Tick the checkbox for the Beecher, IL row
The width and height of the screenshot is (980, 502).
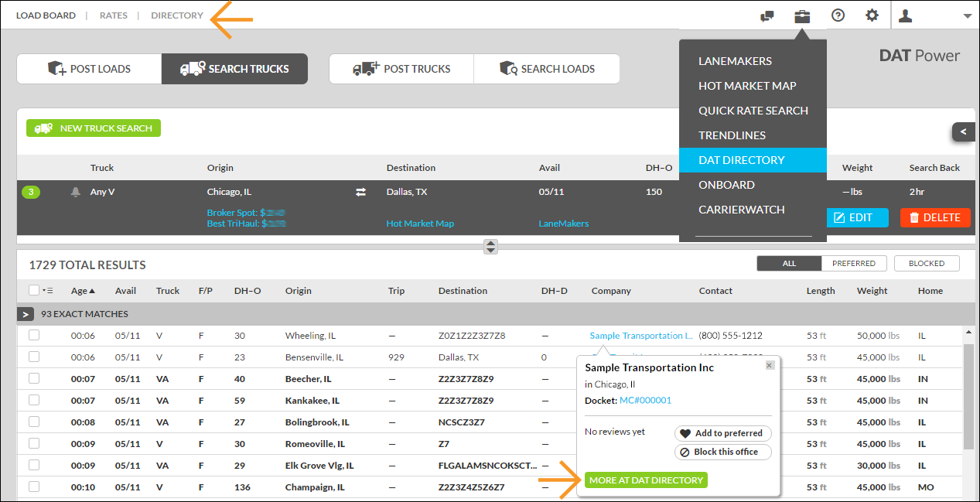tap(34, 379)
